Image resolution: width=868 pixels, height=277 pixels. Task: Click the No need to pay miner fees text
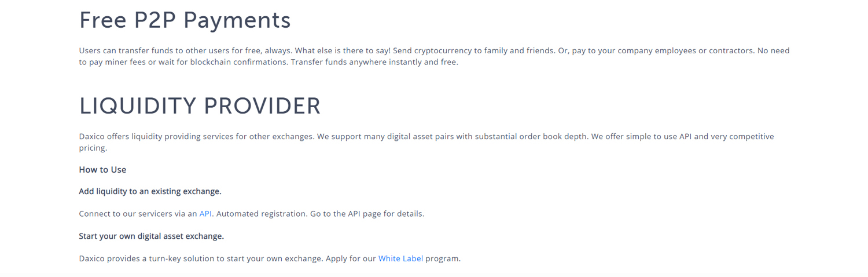434,56
